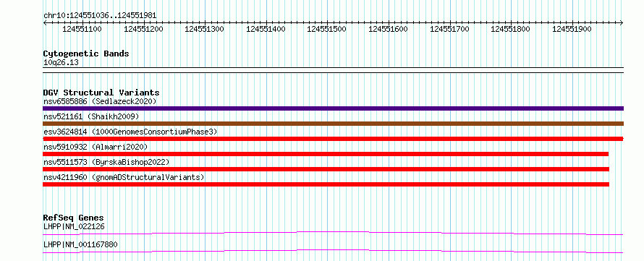Select the red nsv5910932 variant bar
Viewport: 644px width, 261px height.
click(x=326, y=154)
